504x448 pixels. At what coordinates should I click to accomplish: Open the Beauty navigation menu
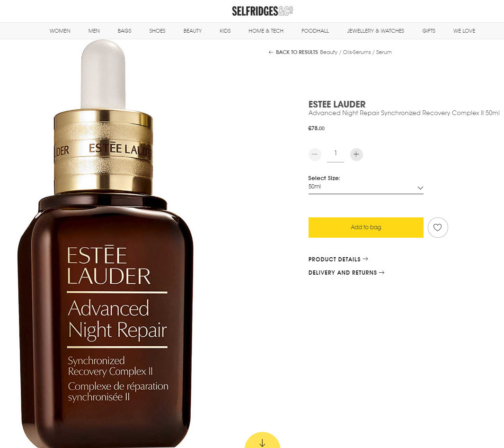(193, 31)
